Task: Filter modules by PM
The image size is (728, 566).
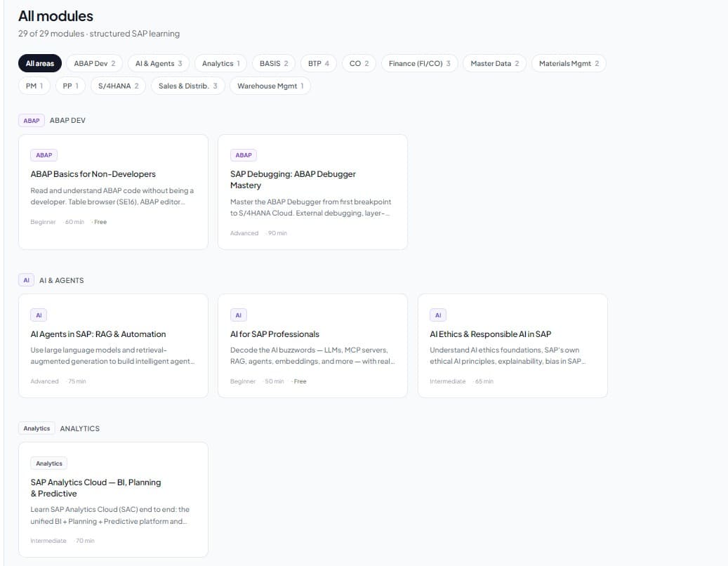Action: pyautogui.click(x=34, y=86)
